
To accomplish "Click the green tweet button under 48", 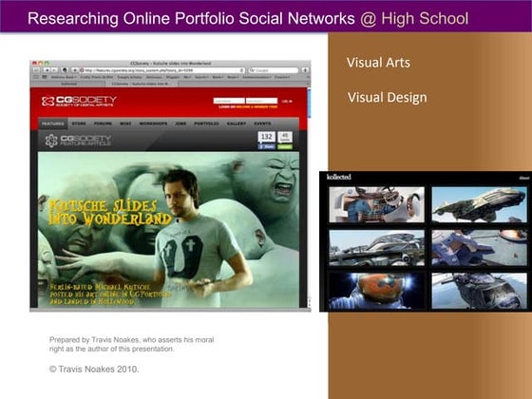I will [285, 146].
